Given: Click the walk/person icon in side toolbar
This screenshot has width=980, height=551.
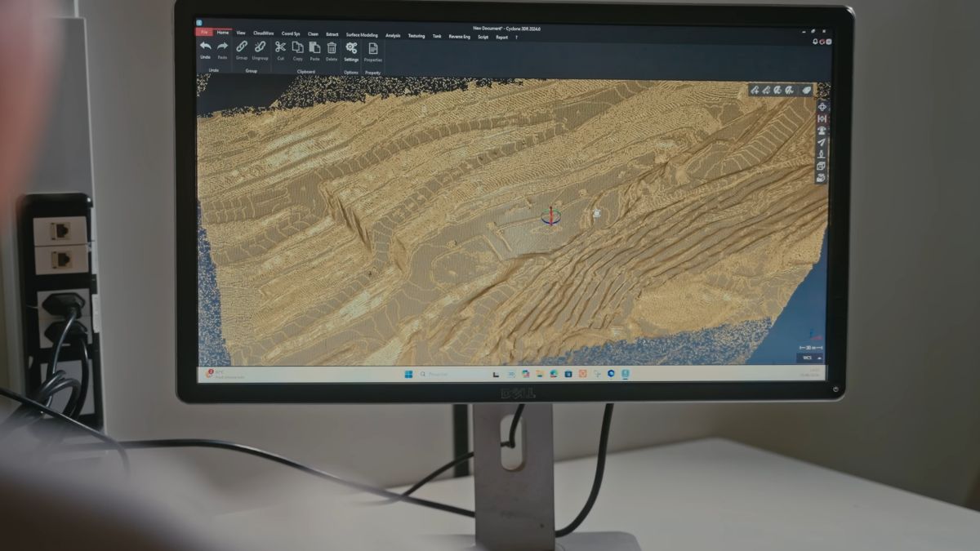Looking at the screenshot, I should tap(822, 153).
